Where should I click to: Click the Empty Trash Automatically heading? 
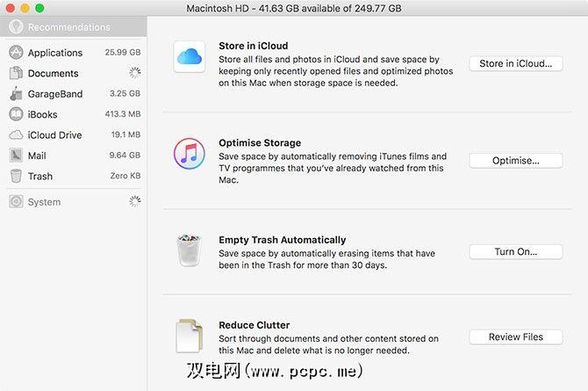pos(283,240)
